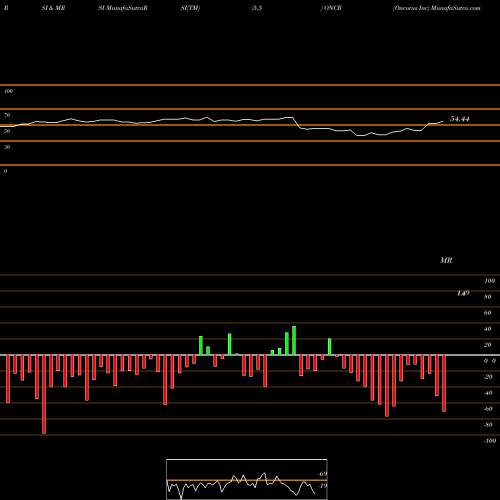Click the 'SI(TM)' header text
The height and width of the screenshot is (500, 500).
[x=190, y=8]
